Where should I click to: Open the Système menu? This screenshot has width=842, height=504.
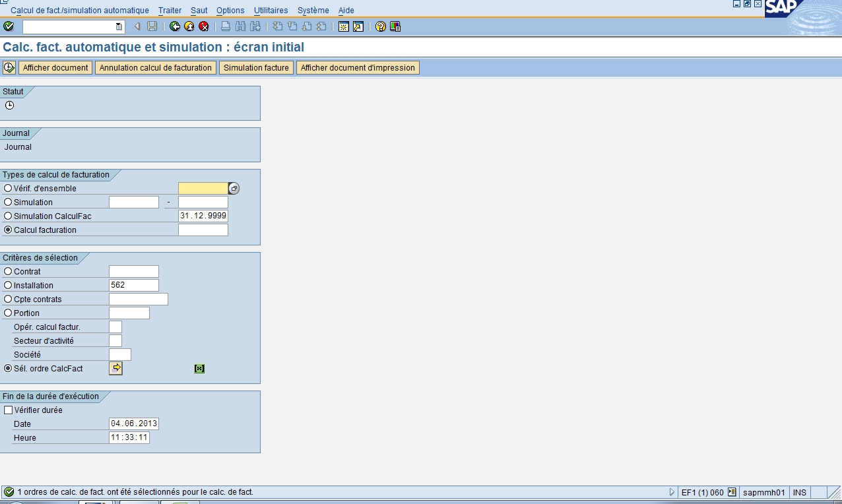click(313, 11)
